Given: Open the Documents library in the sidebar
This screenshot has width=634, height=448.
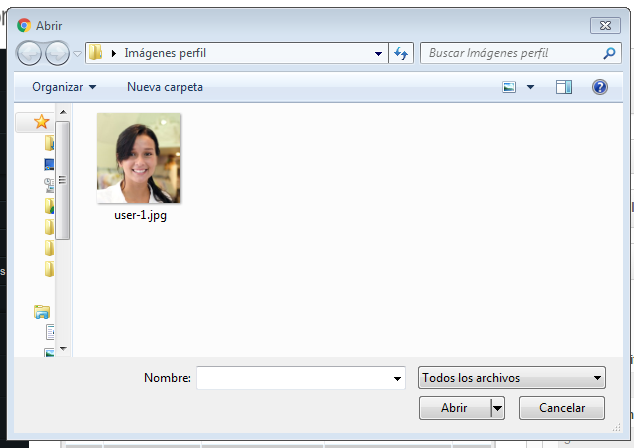Looking at the screenshot, I should 50,332.
